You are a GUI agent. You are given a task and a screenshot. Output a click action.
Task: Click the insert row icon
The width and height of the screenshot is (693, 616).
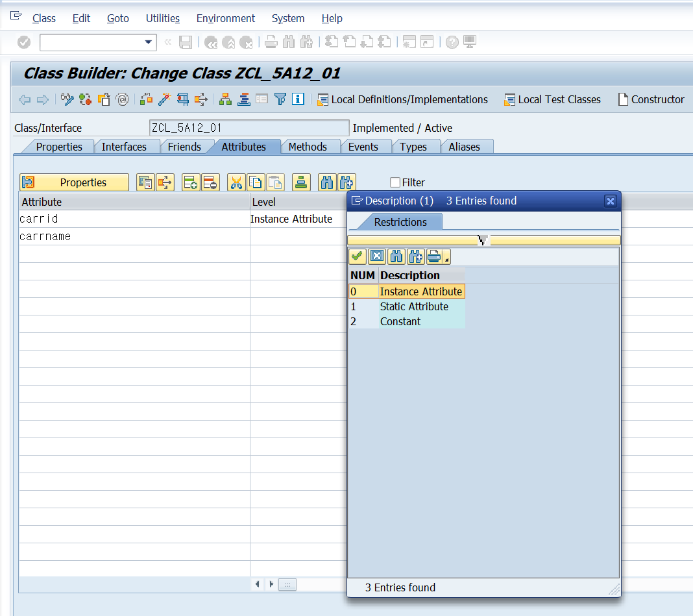[x=191, y=182]
